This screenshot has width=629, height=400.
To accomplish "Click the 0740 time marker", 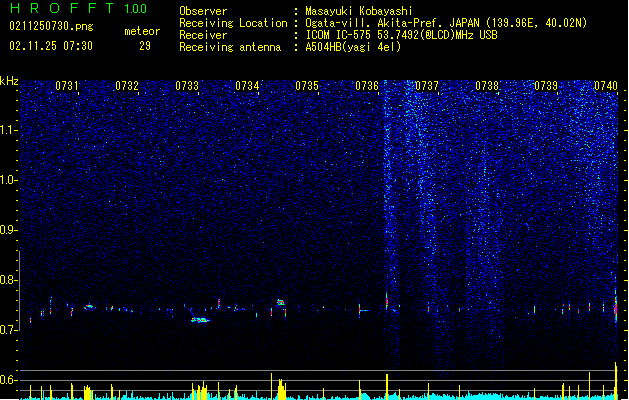I will point(606,86).
